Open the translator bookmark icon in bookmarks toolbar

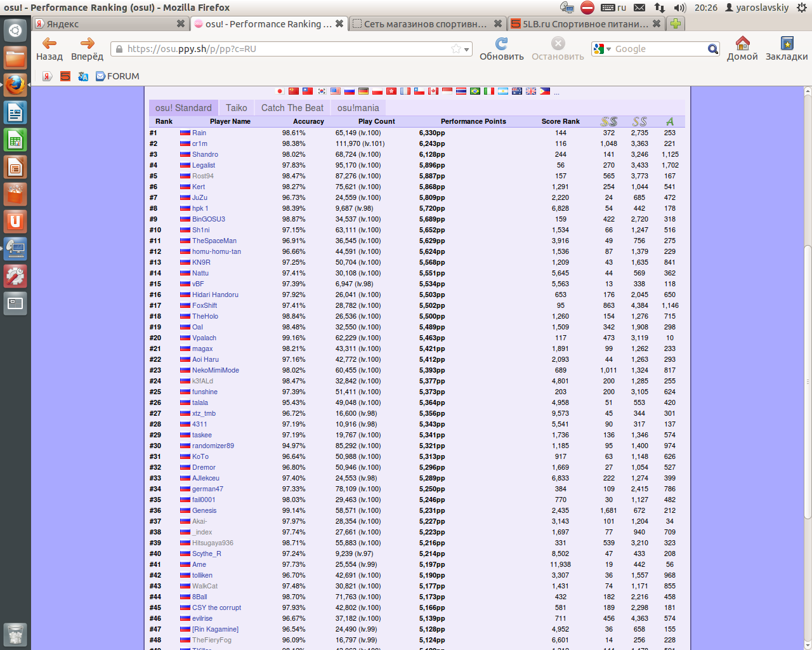click(83, 76)
